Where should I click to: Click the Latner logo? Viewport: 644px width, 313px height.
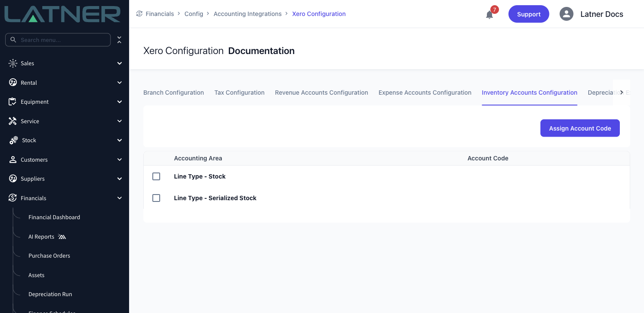click(x=63, y=14)
